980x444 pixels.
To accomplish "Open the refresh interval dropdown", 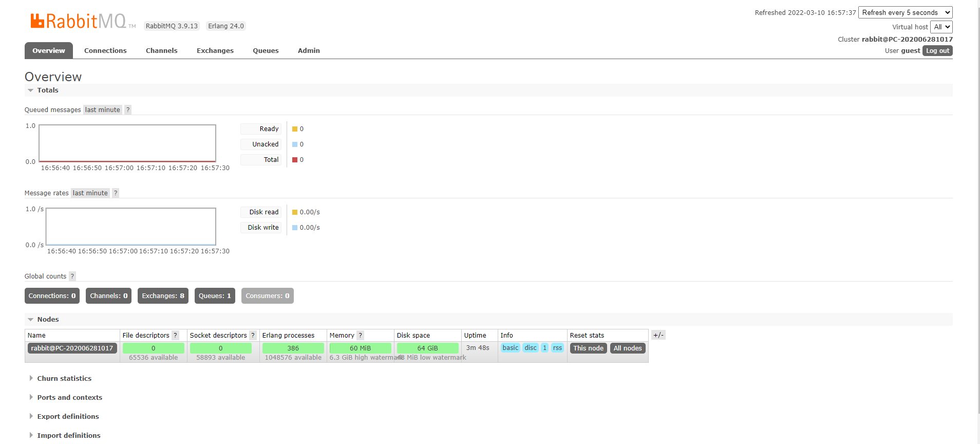I will click(x=906, y=12).
